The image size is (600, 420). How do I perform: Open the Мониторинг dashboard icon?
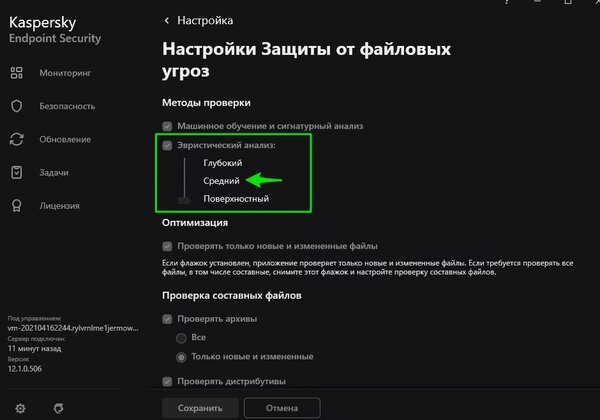(x=16, y=73)
